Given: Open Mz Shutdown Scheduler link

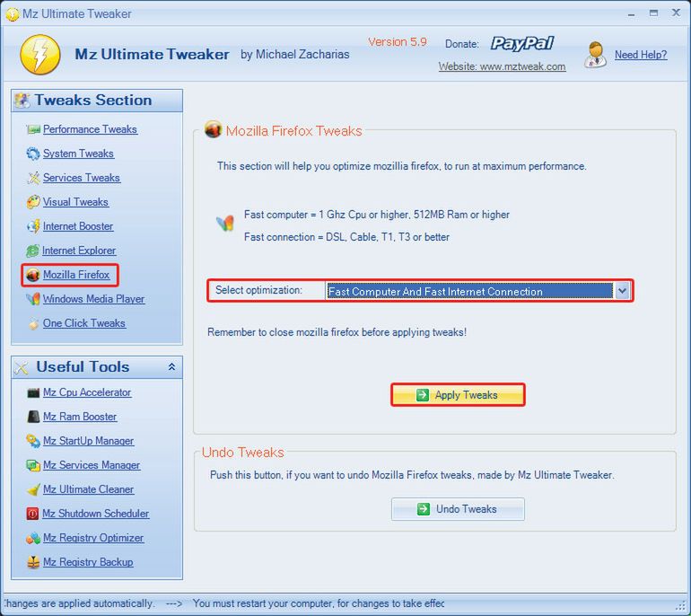Looking at the screenshot, I should pos(96,514).
